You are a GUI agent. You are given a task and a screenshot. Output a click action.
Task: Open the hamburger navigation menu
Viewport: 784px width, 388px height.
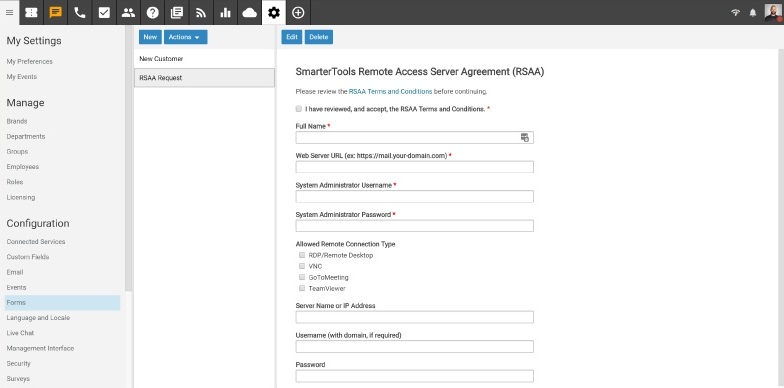(10, 12)
